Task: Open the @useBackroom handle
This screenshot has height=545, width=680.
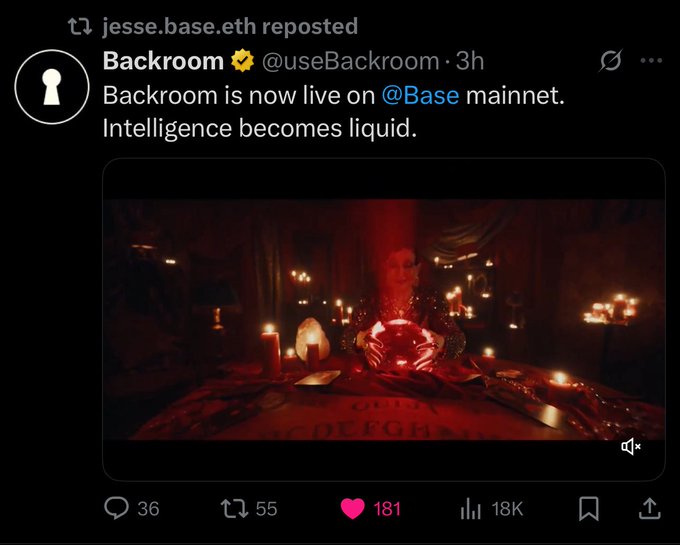Action: (349, 61)
